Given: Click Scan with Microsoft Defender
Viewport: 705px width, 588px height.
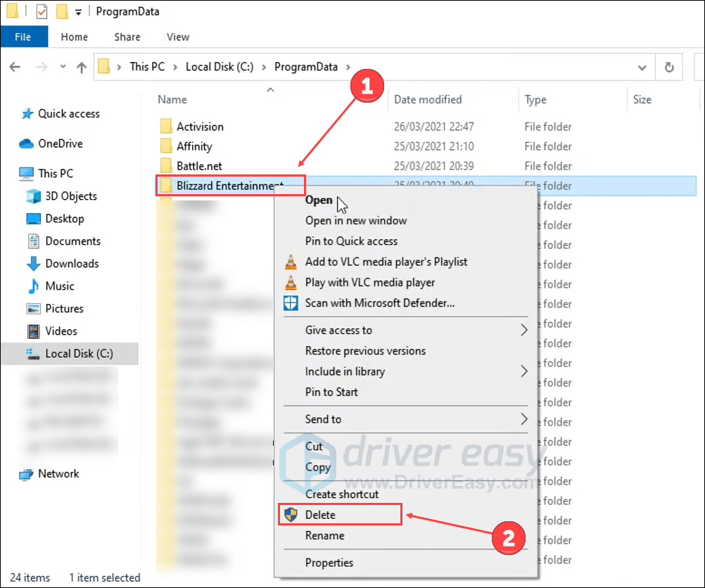Looking at the screenshot, I should [379, 303].
